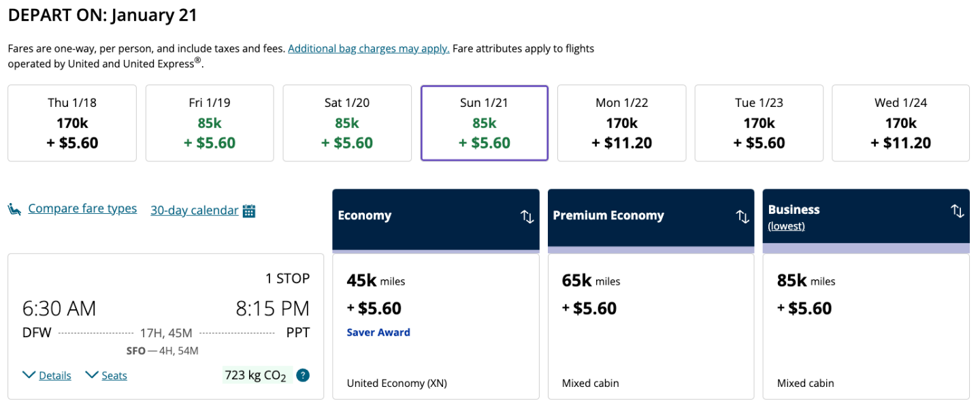Open the 30-day calendar link

point(194,210)
